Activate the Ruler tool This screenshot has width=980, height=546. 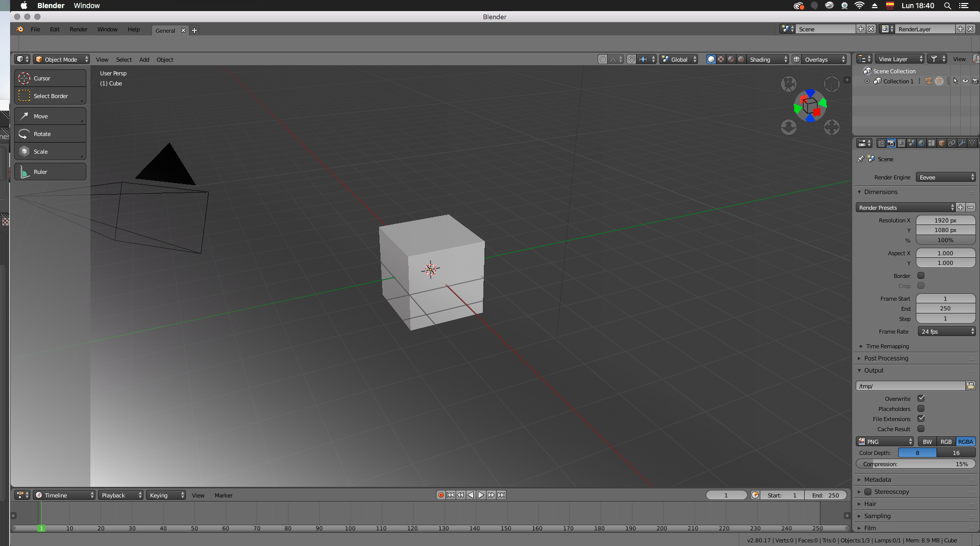50,172
